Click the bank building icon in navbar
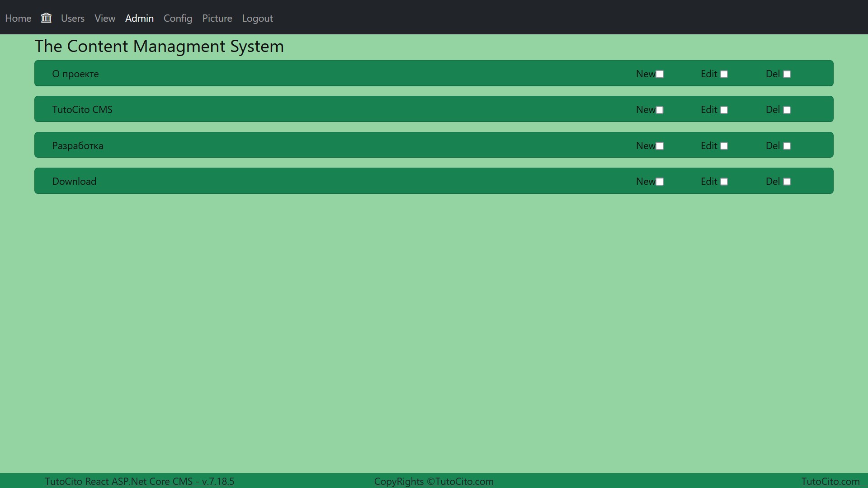The width and height of the screenshot is (868, 488). pos(46,18)
